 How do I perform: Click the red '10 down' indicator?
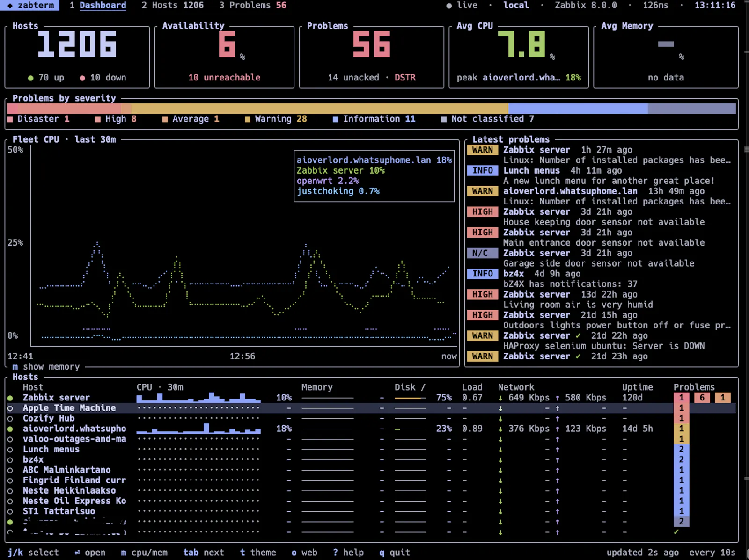[x=103, y=78]
